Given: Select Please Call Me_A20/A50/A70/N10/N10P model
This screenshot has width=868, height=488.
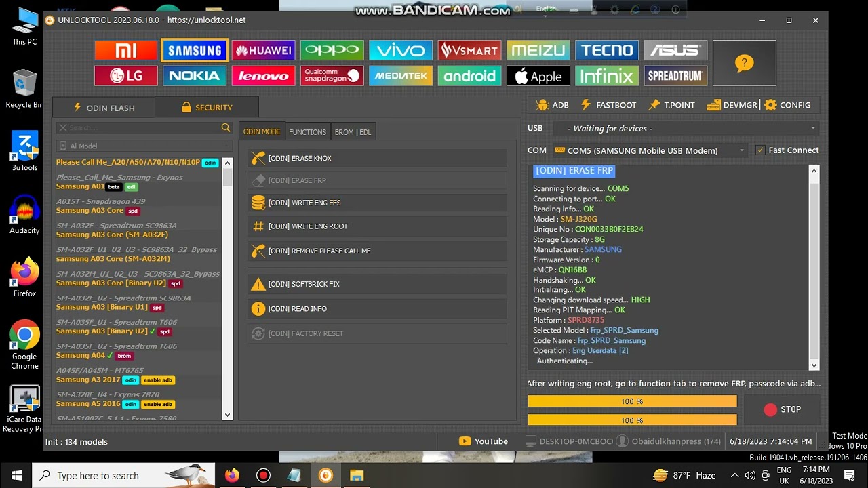Looking at the screenshot, I should click(138, 163).
